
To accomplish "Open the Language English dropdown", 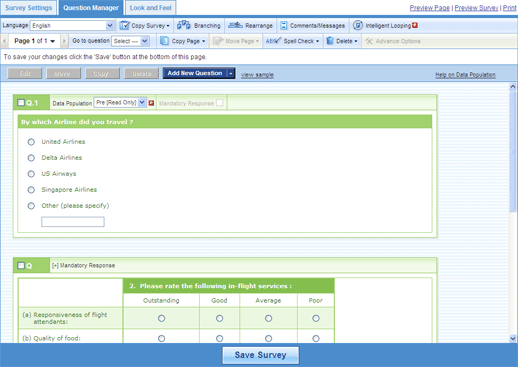I will point(72,25).
